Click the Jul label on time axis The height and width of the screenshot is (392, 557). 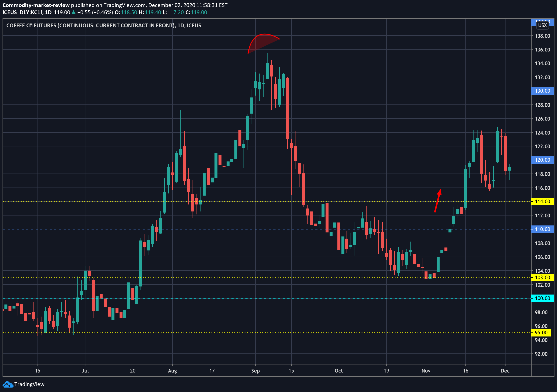click(85, 371)
